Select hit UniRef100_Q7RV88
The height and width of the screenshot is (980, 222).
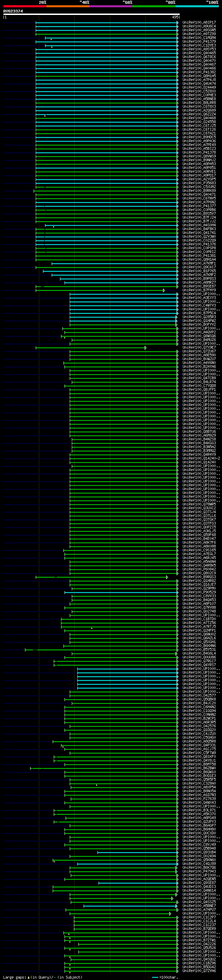point(199,607)
